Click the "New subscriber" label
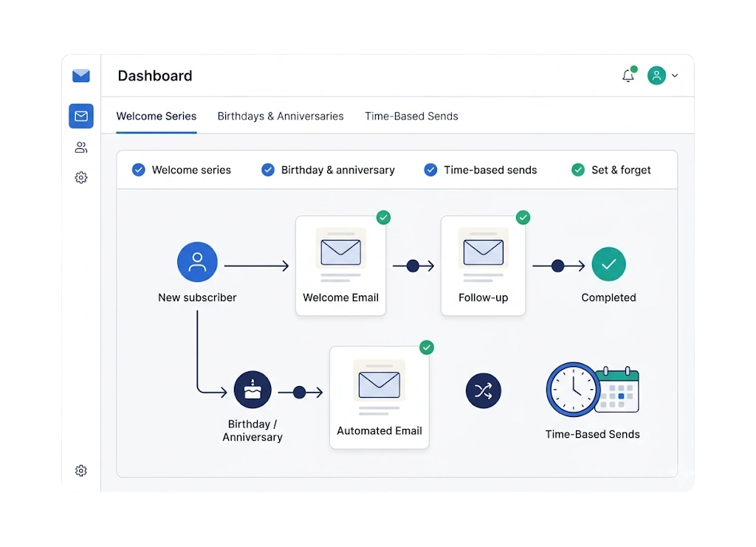Viewport: 756px width, 547px height. (x=197, y=297)
